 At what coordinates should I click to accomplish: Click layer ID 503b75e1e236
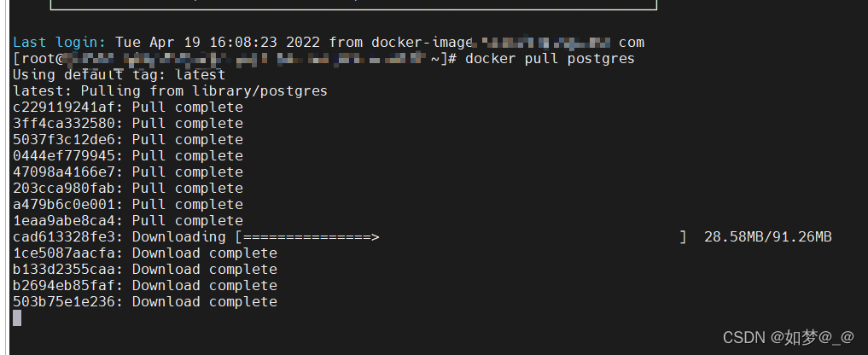(x=64, y=302)
